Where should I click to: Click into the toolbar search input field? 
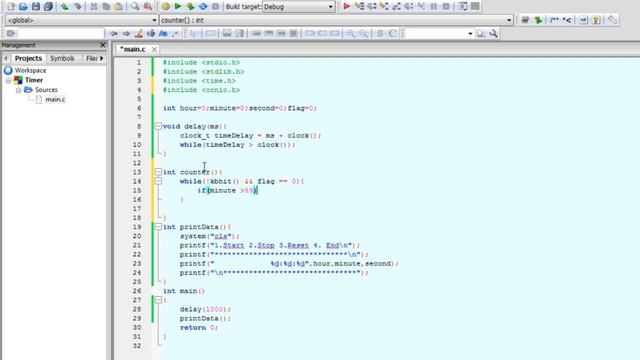pos(436,33)
